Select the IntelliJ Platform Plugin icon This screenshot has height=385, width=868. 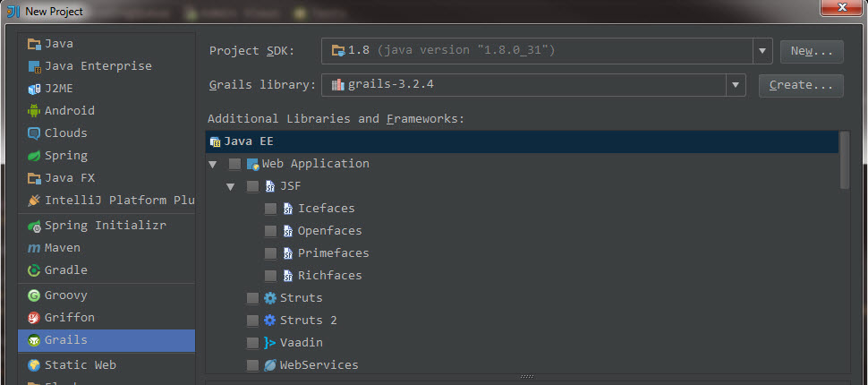tap(34, 201)
